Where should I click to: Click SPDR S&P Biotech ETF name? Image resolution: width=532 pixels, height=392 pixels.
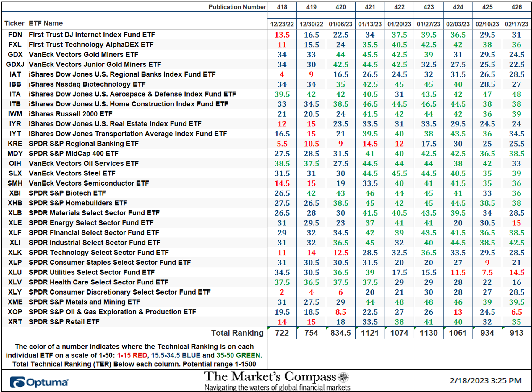point(67,193)
